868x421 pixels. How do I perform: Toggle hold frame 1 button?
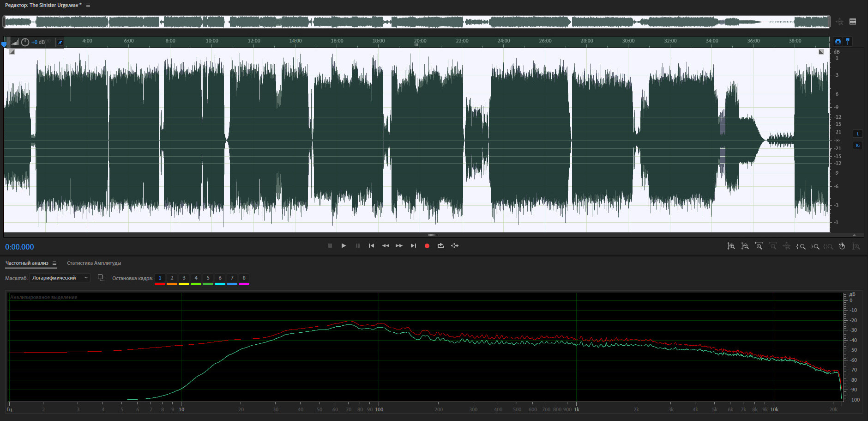tap(160, 278)
